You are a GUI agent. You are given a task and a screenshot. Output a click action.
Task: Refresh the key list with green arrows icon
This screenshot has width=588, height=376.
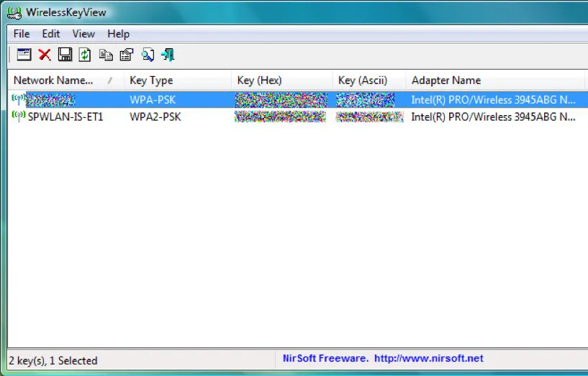85,55
